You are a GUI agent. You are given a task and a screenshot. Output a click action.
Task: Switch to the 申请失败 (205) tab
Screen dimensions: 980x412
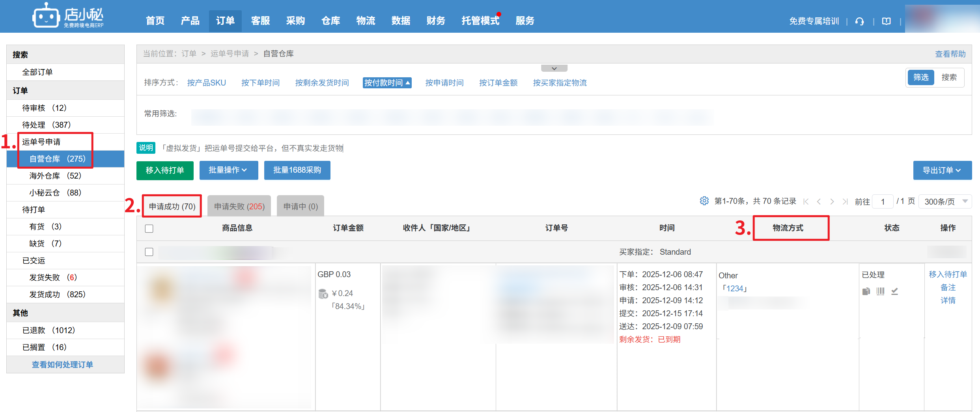coord(239,207)
